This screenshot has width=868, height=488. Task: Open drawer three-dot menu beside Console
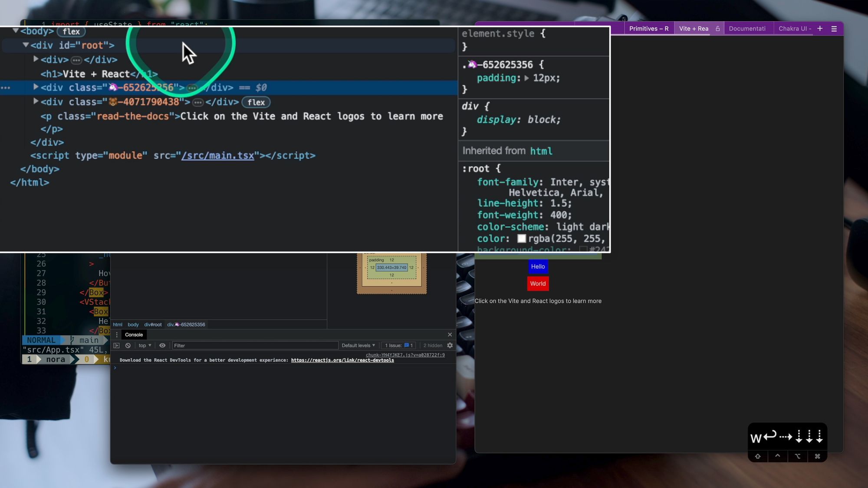coord(116,335)
